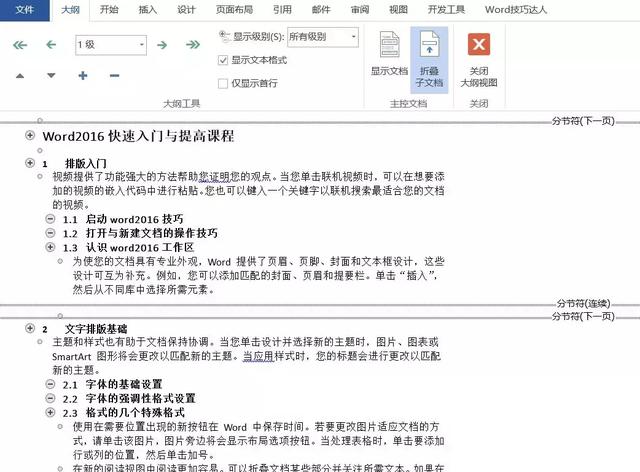
Task: Click heading 启动 word2016 技巧
Action: pyautogui.click(x=135, y=219)
